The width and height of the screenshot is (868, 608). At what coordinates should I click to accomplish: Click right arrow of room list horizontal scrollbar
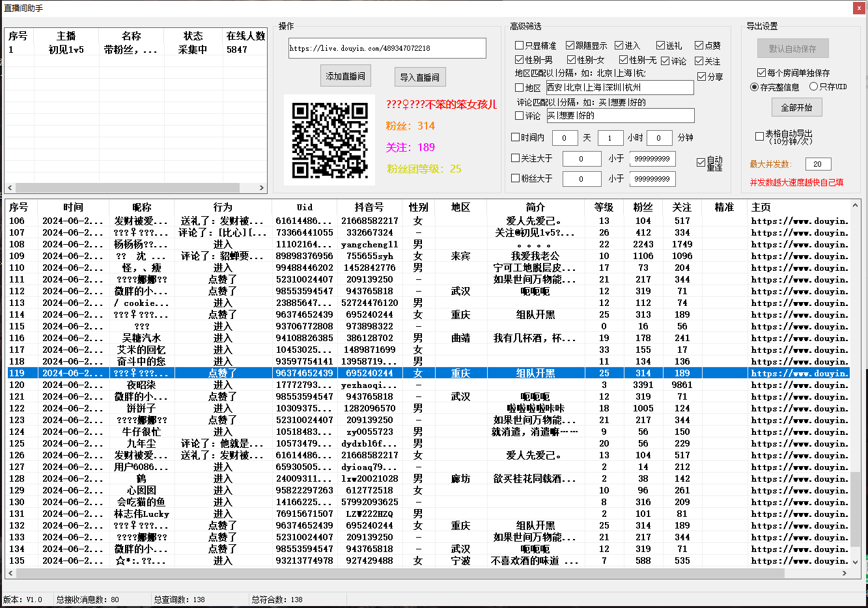(262, 187)
